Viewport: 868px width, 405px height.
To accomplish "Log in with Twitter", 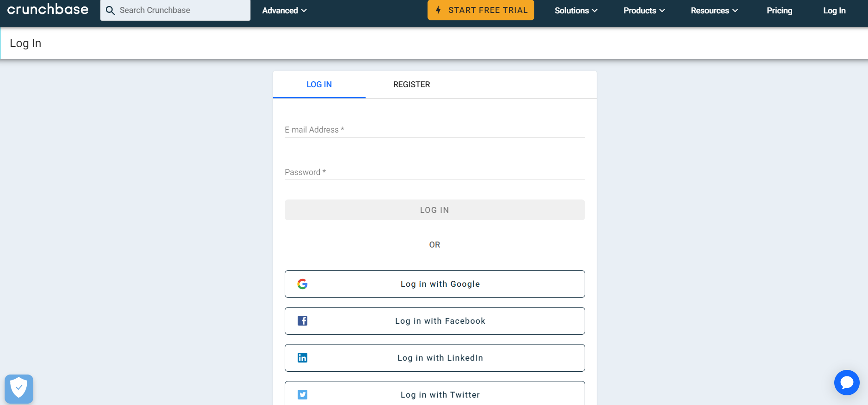I will point(434,393).
